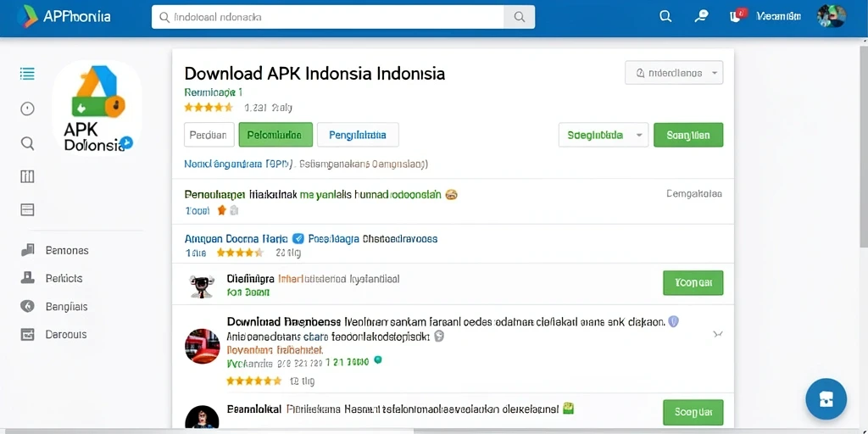The height and width of the screenshot is (434, 868).
Task: Click the green Scopuar button in the bottom row
Action: click(693, 412)
